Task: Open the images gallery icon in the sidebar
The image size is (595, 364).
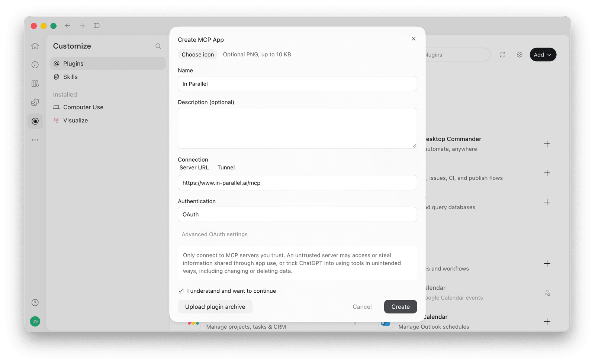Action: tap(35, 102)
